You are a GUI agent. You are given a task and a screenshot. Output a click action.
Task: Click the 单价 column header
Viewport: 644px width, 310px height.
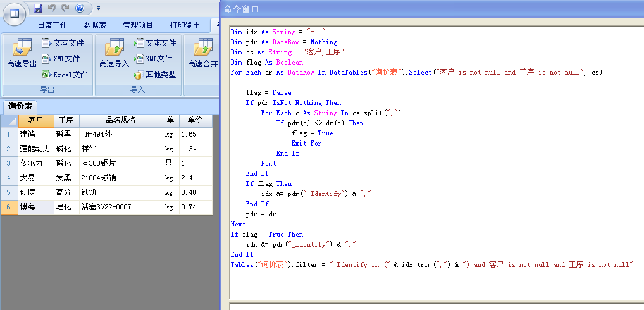191,120
